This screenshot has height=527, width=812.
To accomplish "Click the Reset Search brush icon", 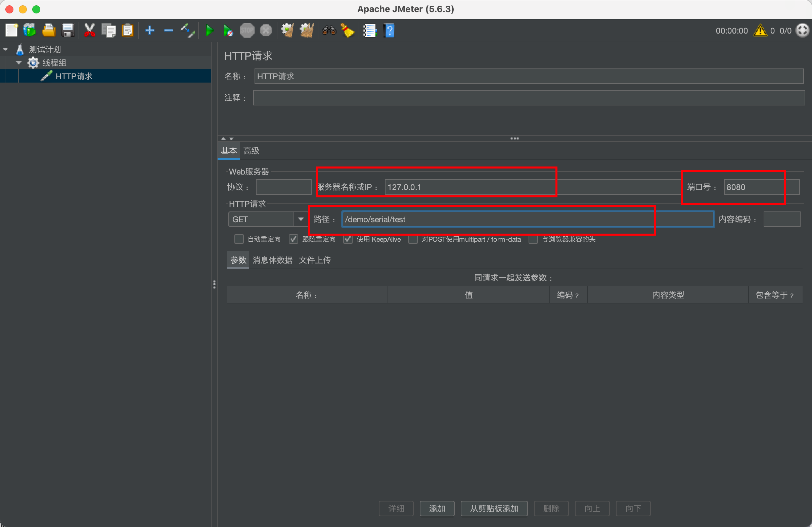I will (x=347, y=30).
